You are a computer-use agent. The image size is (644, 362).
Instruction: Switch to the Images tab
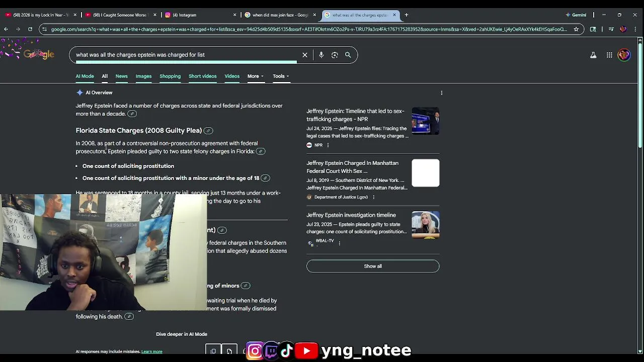coord(143,76)
